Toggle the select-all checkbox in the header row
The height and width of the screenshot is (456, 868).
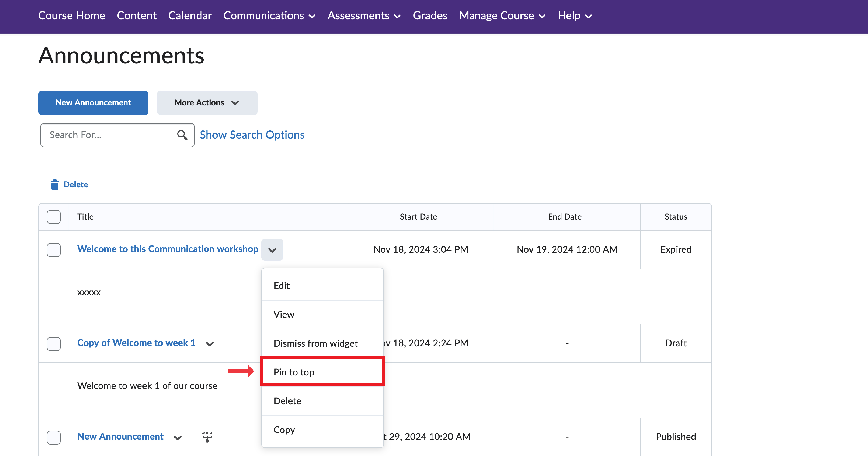tap(54, 217)
